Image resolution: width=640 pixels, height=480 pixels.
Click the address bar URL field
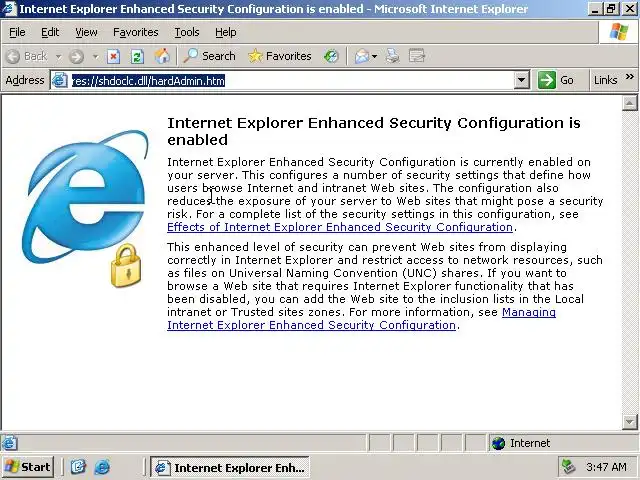[292, 80]
